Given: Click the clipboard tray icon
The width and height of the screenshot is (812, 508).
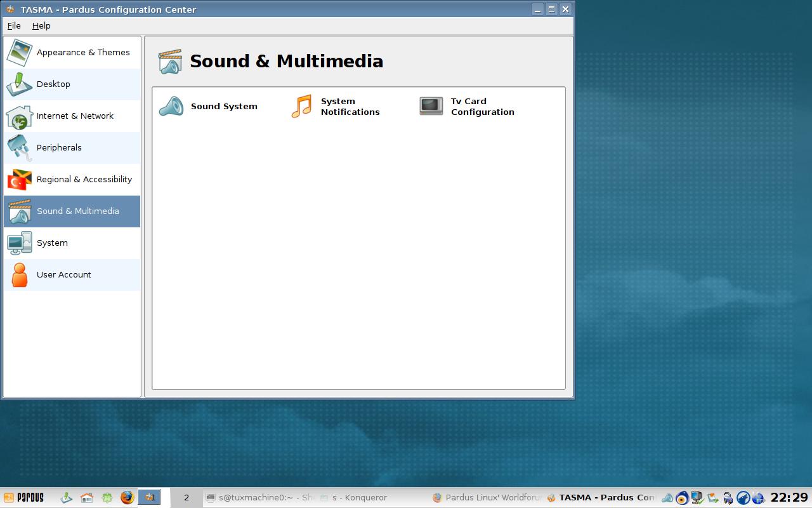Looking at the screenshot, I should [713, 498].
